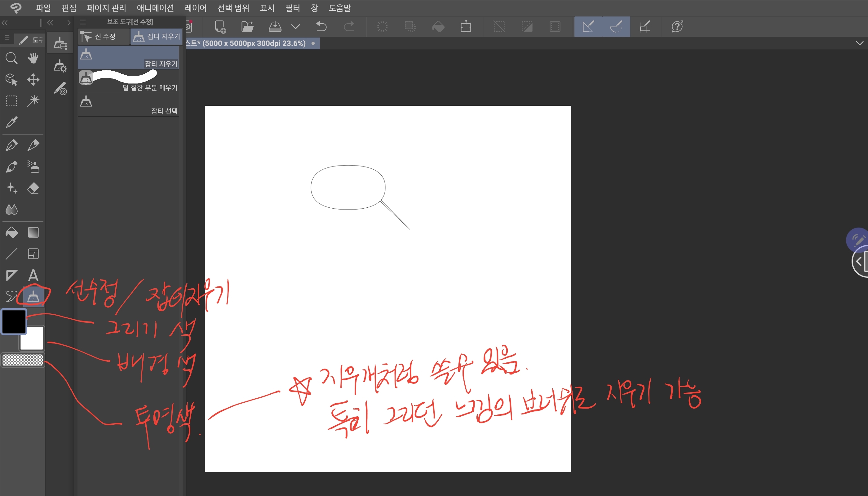This screenshot has width=868, height=496.
Task: Click the Undo arrow in the command bar
Action: pyautogui.click(x=321, y=27)
